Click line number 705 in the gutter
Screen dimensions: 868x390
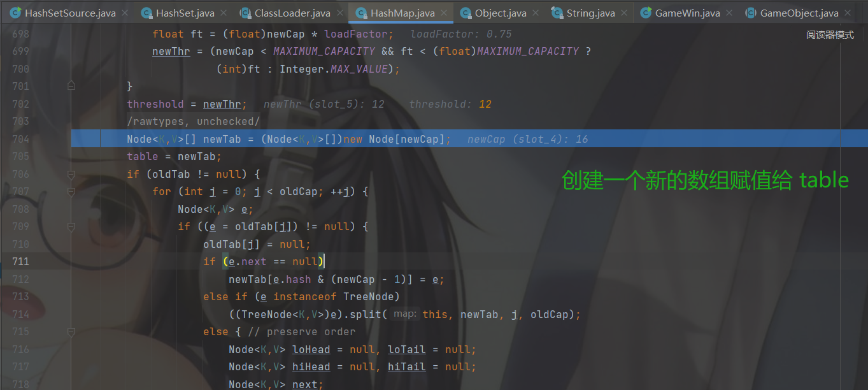tap(21, 156)
